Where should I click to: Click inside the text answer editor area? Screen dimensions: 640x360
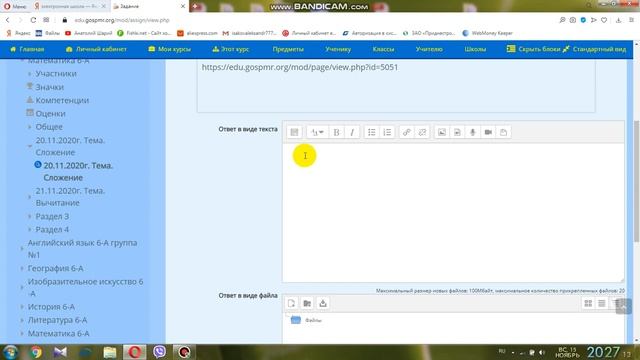pos(453,212)
